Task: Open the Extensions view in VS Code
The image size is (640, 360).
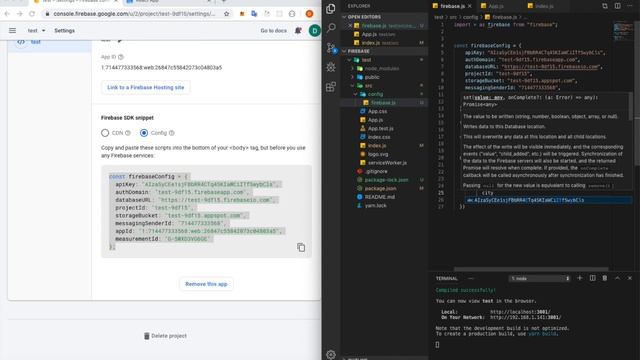Action: 331,87
